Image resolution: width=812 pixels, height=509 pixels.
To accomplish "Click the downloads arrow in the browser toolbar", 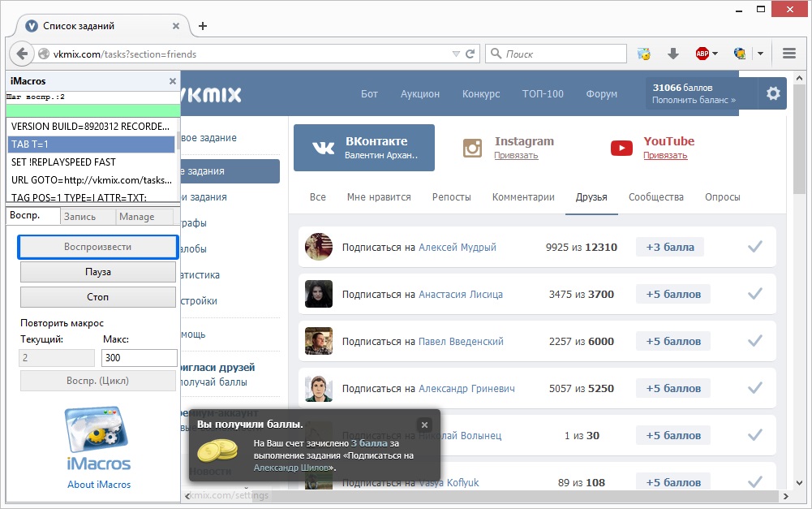I will coord(673,53).
